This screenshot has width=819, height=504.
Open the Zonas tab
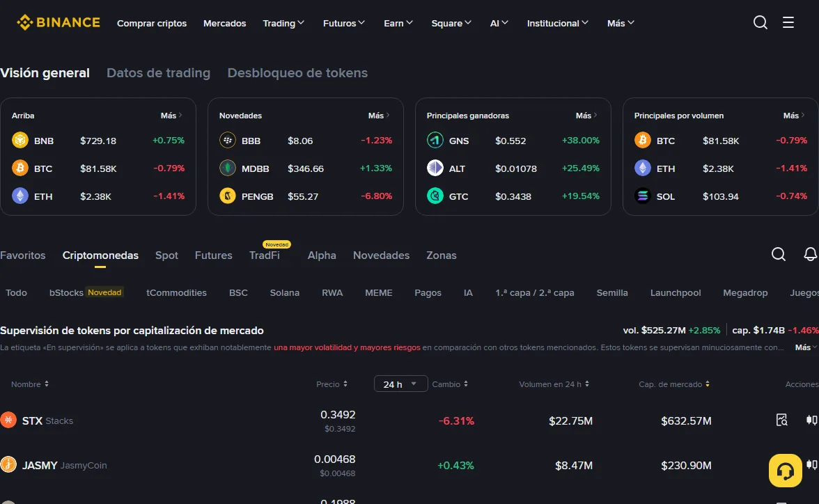click(441, 255)
